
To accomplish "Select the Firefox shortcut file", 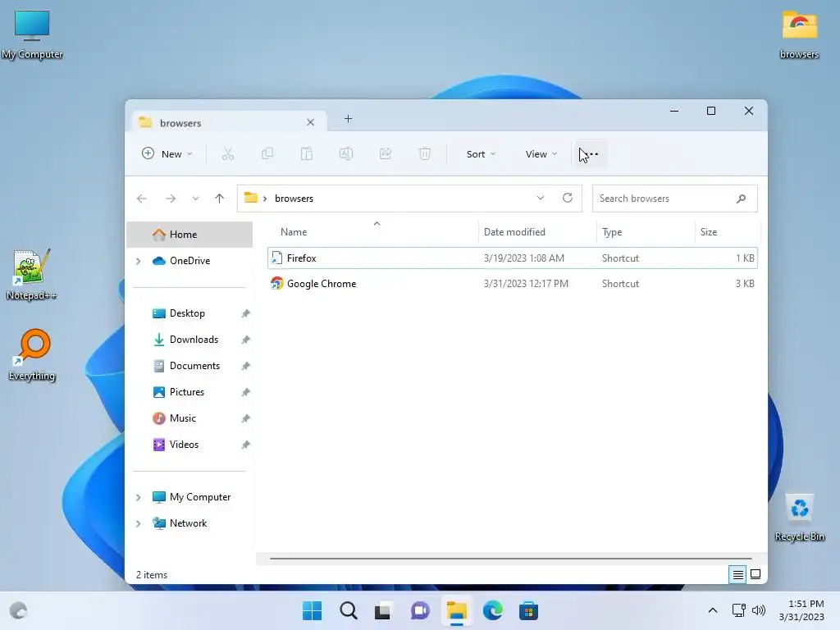I will pyautogui.click(x=512, y=258).
